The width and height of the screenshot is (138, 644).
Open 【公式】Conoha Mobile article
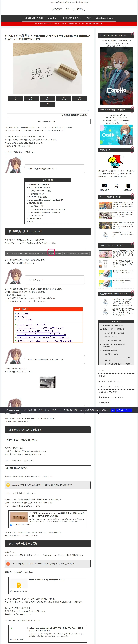coord(116,283)
